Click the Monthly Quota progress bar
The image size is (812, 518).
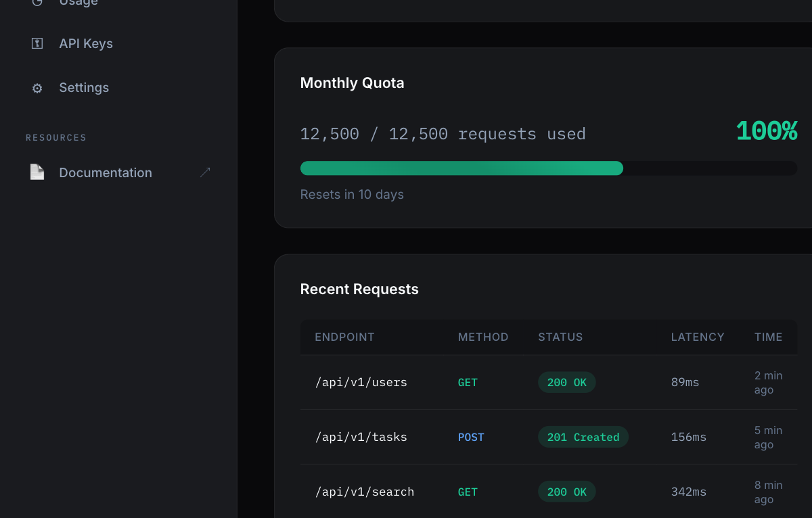click(548, 168)
